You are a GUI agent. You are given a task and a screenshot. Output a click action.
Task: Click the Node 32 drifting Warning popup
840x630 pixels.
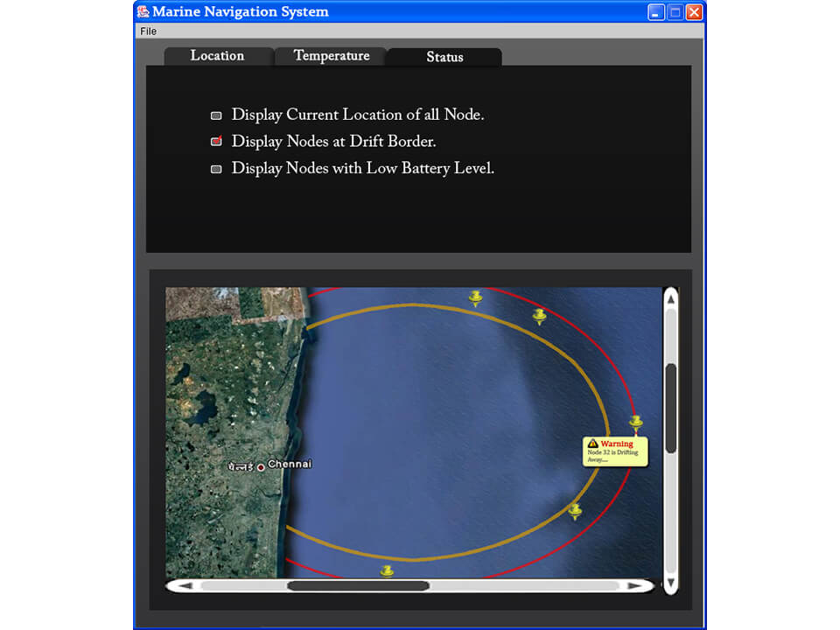tap(616, 451)
